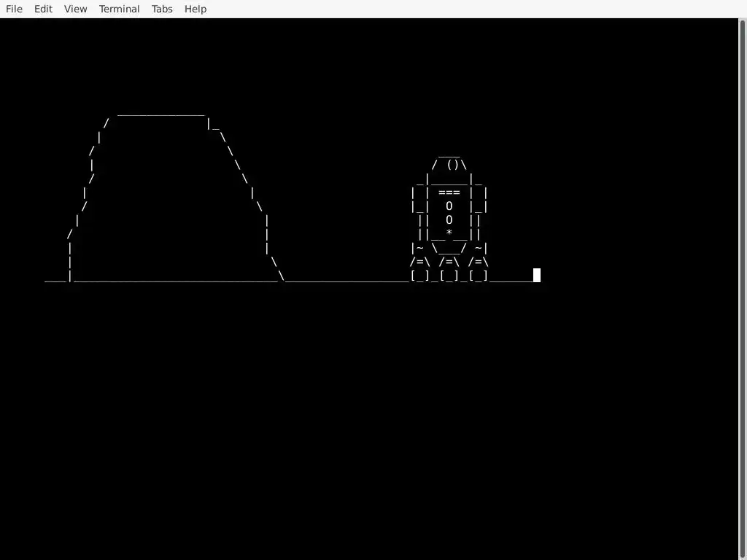Click the '===' text on the robot
Image resolution: width=747 pixels, height=560 pixels.
coord(449,192)
